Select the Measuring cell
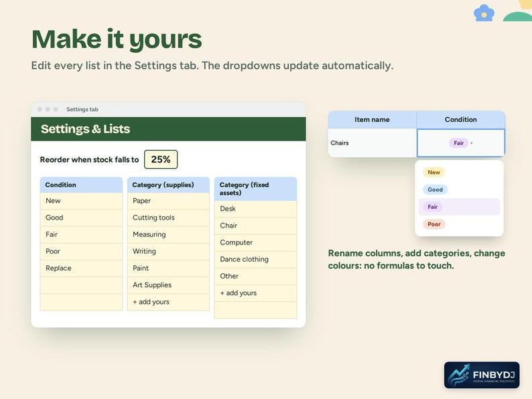This screenshot has width=532, height=399. (x=168, y=234)
